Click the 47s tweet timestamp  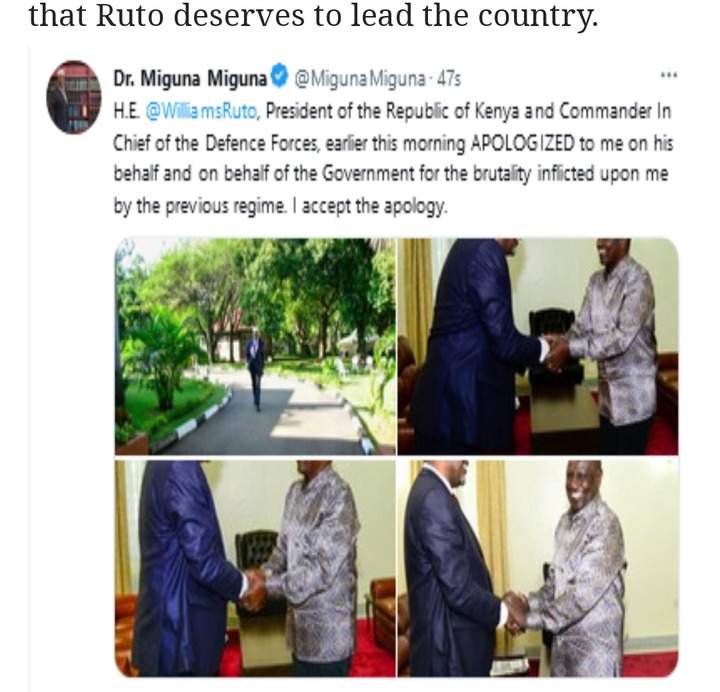click(449, 79)
